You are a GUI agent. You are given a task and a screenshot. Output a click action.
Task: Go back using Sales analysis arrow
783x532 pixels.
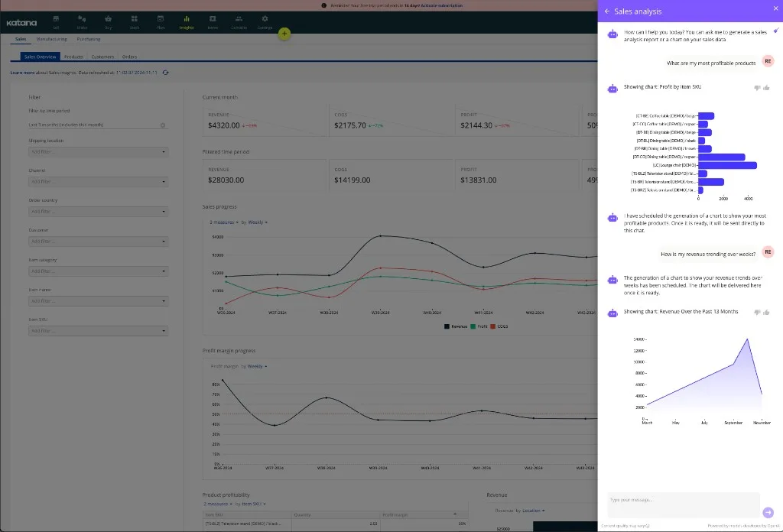pyautogui.click(x=606, y=11)
